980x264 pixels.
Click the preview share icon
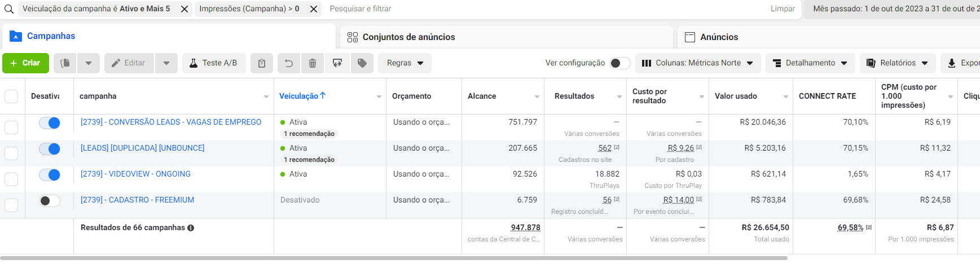point(337,63)
